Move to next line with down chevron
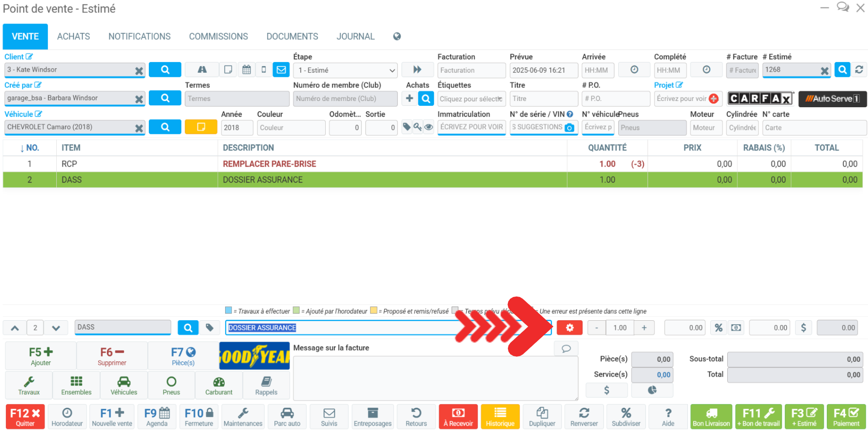 point(56,328)
